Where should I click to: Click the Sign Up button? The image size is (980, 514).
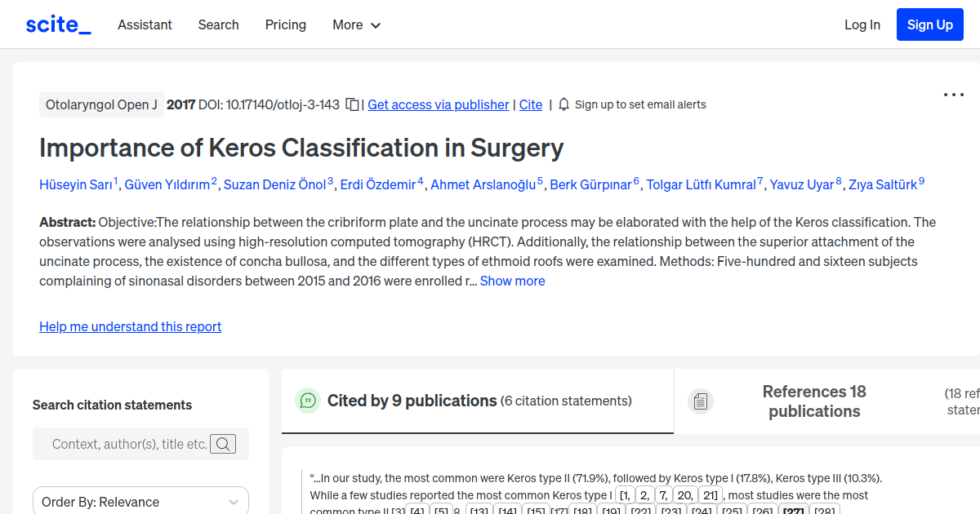[x=929, y=24]
